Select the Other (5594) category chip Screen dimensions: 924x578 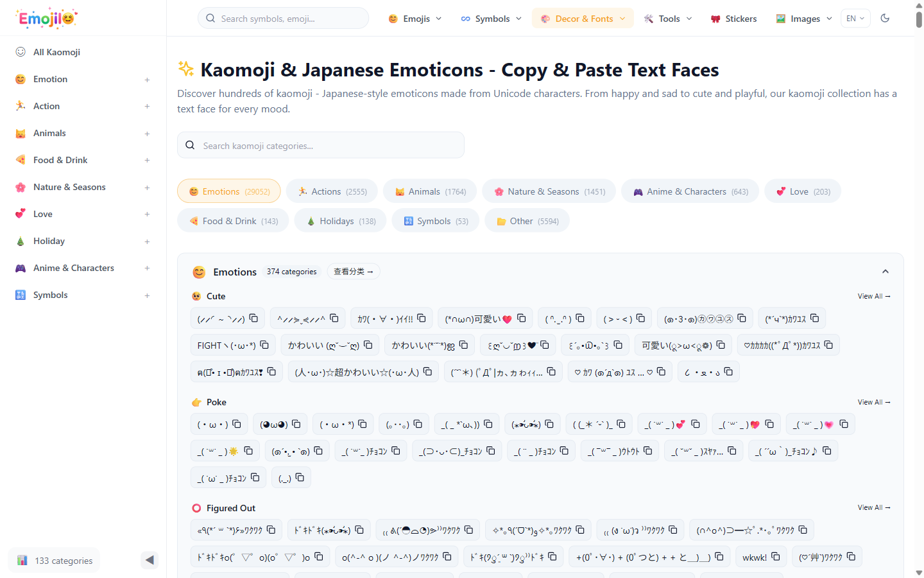click(527, 221)
